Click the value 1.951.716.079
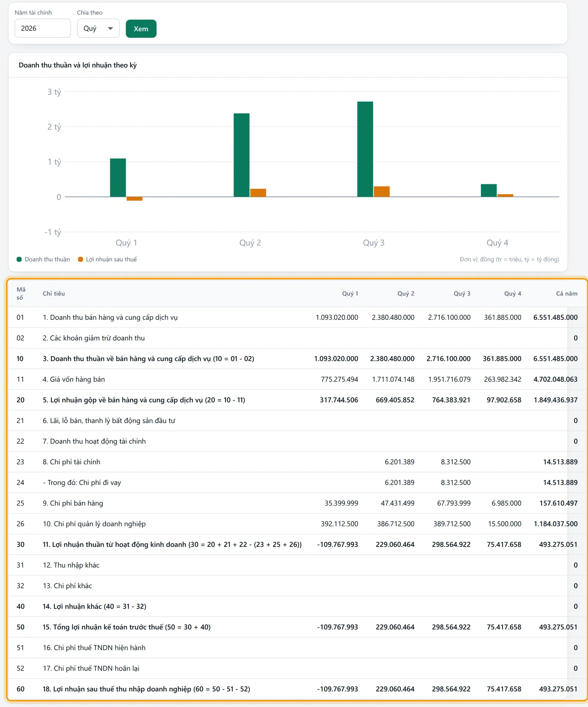This screenshot has height=707, width=588. [x=449, y=379]
